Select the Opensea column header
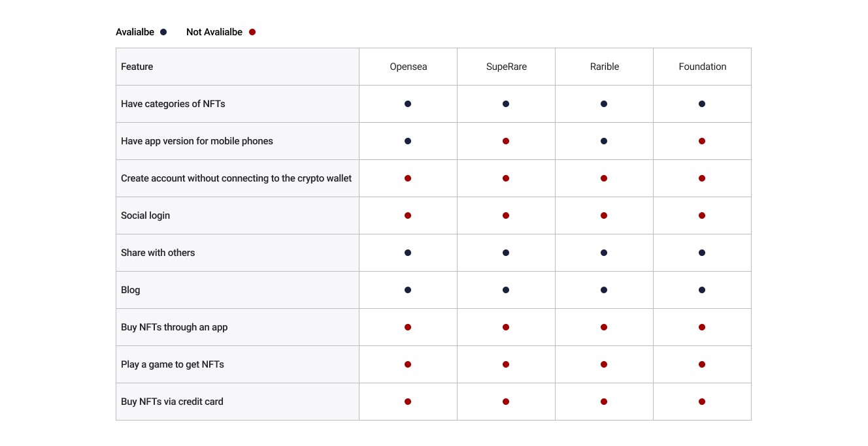 (x=409, y=67)
